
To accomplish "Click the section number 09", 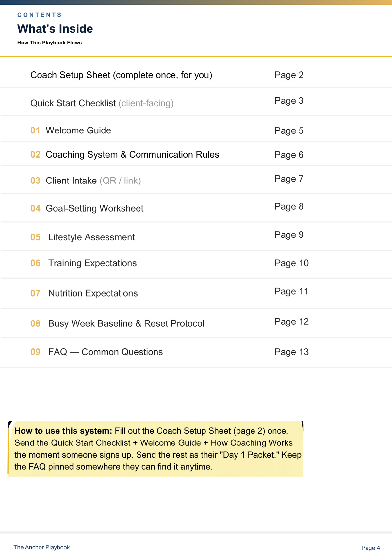I will pyautogui.click(x=35, y=352).
